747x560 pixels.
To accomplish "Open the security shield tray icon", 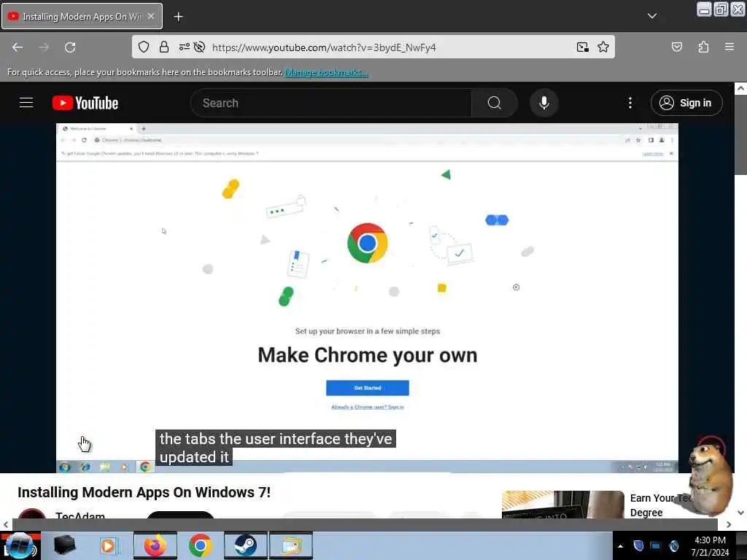I will (x=638, y=545).
